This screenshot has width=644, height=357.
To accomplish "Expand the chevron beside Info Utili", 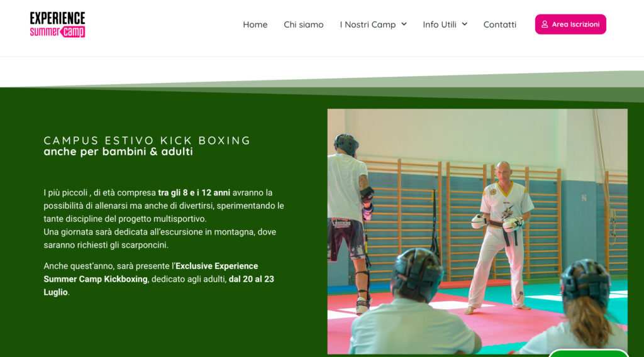I will coord(465,25).
